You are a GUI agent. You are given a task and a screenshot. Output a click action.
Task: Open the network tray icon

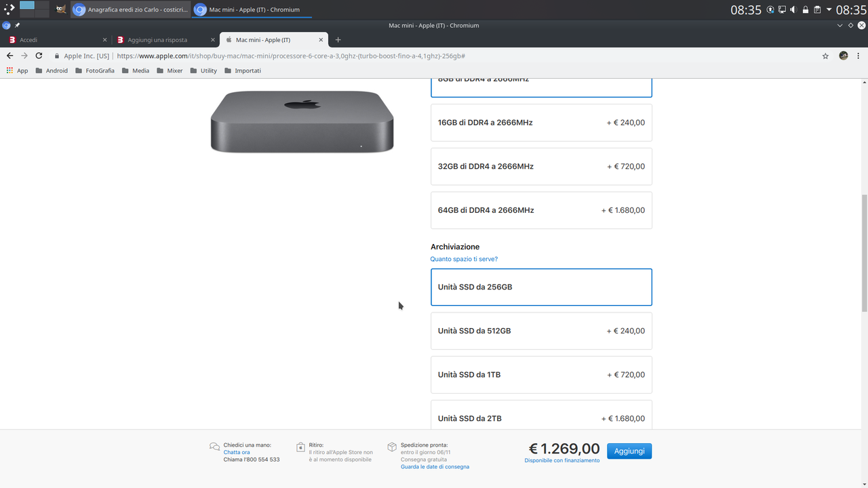(x=782, y=9)
